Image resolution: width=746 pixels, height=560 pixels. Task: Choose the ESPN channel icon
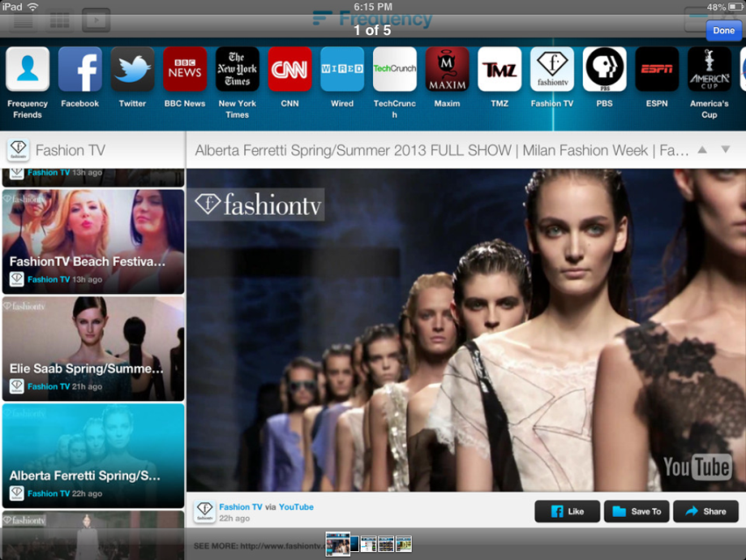pos(656,69)
